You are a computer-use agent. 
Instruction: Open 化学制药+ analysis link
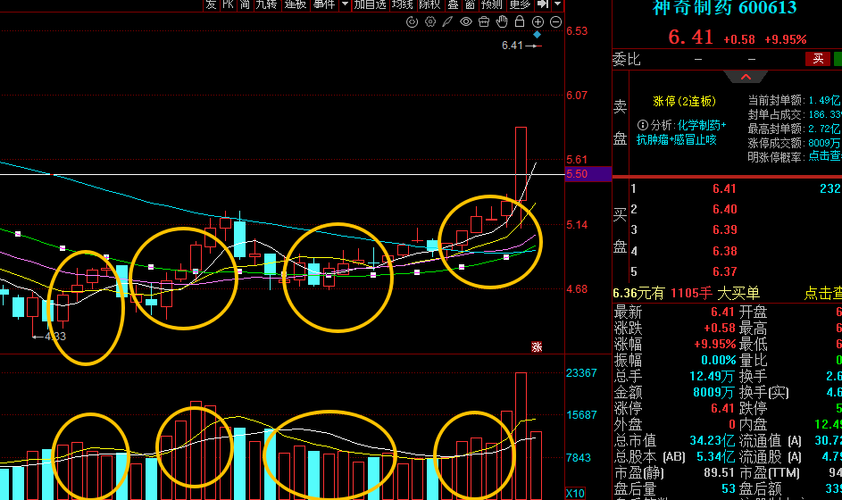click(701, 125)
